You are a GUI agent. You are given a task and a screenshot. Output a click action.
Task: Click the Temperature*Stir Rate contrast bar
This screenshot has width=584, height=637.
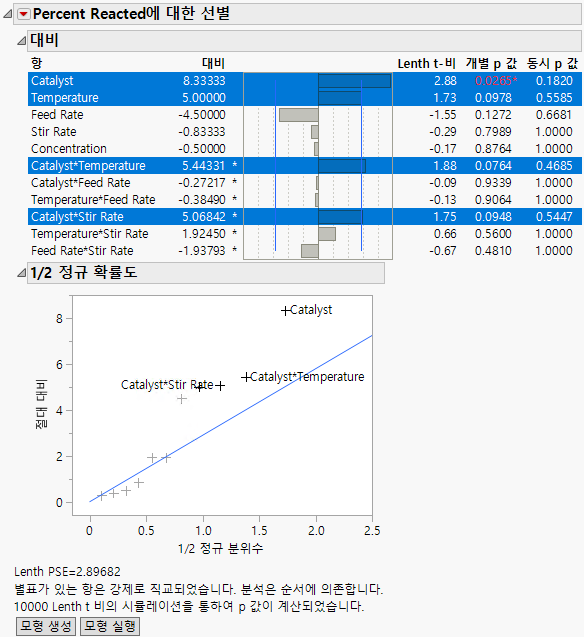pyautogui.click(x=327, y=234)
